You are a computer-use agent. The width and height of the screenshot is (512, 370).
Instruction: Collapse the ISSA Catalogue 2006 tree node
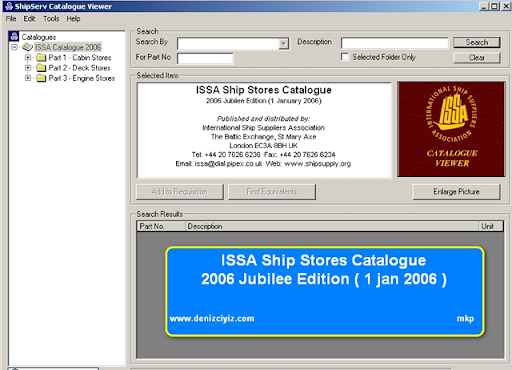tap(14, 47)
